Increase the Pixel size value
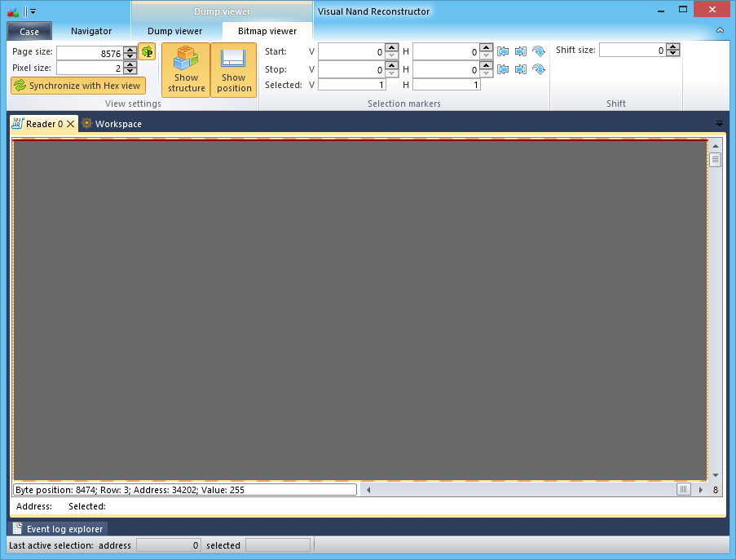This screenshot has height=560, width=736. (130, 64)
